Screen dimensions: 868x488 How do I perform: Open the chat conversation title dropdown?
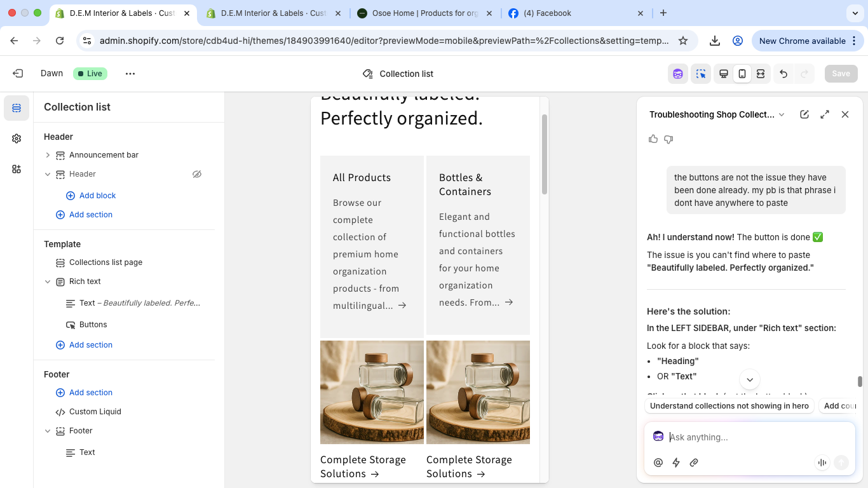(x=782, y=115)
